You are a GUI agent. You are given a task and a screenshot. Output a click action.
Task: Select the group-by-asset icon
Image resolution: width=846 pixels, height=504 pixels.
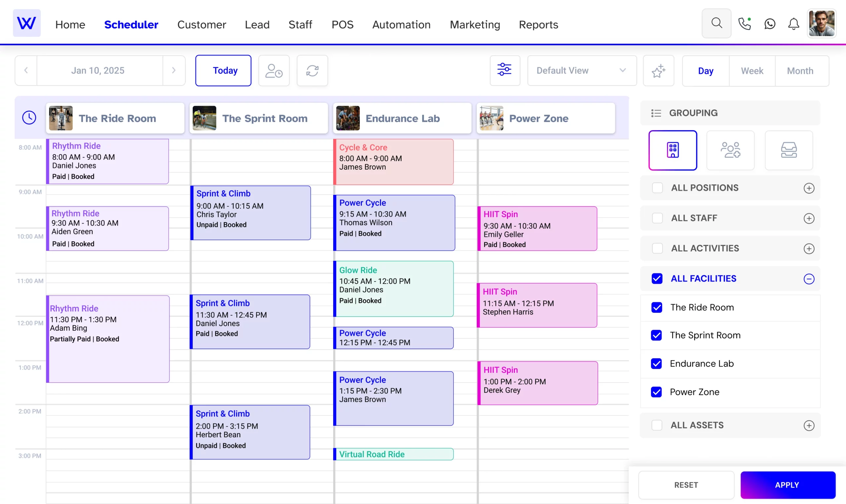tap(788, 150)
